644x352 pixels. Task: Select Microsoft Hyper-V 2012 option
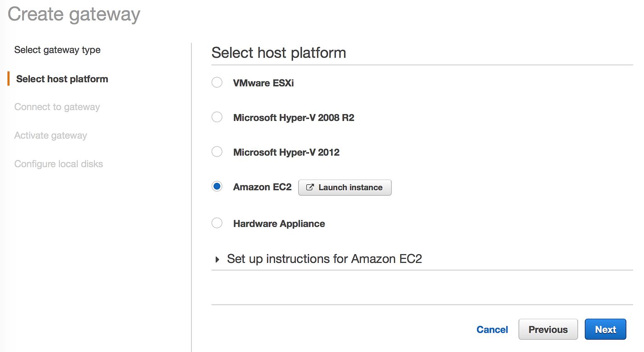[217, 152]
